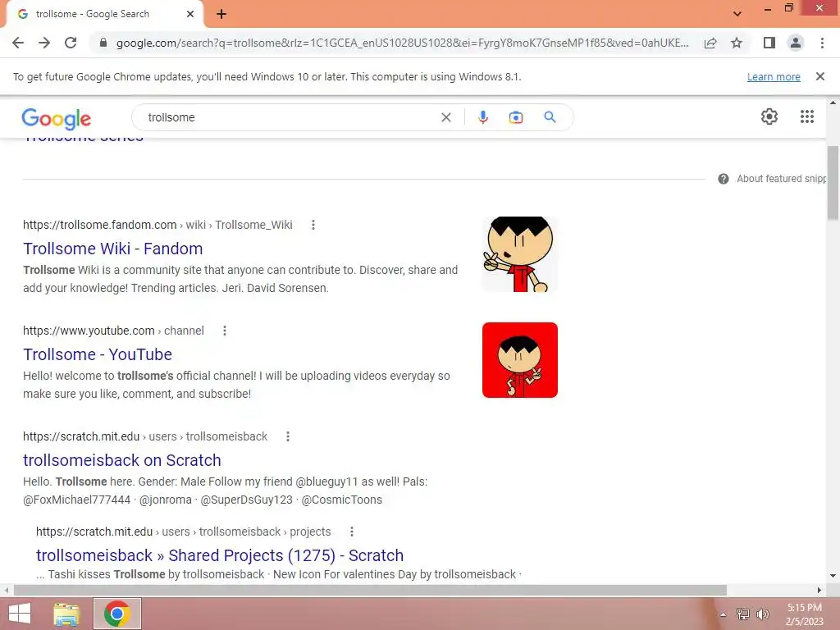Submit search with the magnifier icon

click(x=550, y=117)
